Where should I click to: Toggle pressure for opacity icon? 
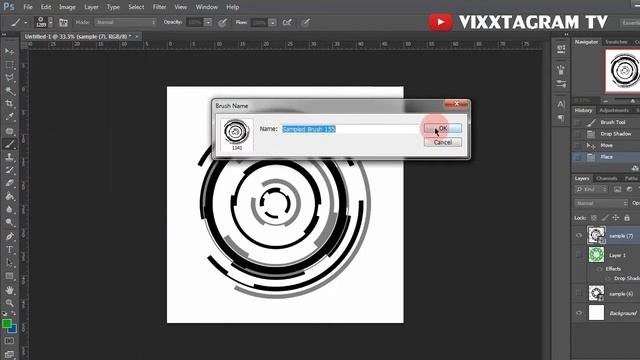[x=222, y=22]
